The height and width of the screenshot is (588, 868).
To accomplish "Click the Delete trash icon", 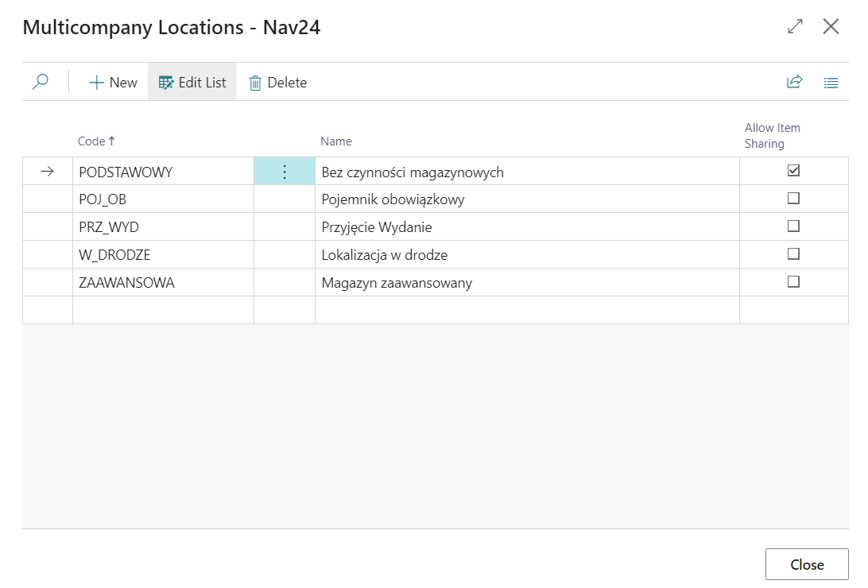I will pos(255,83).
